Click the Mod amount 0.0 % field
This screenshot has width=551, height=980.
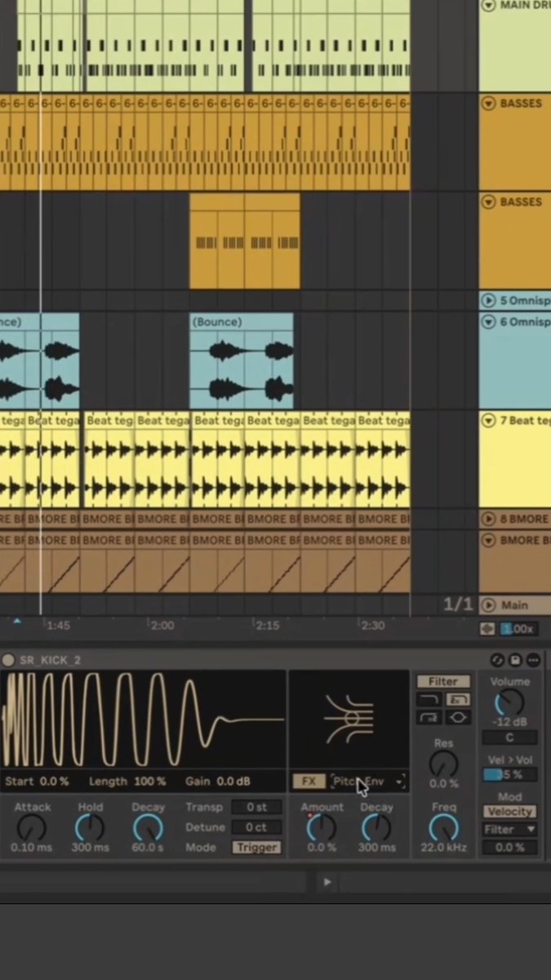coord(509,848)
